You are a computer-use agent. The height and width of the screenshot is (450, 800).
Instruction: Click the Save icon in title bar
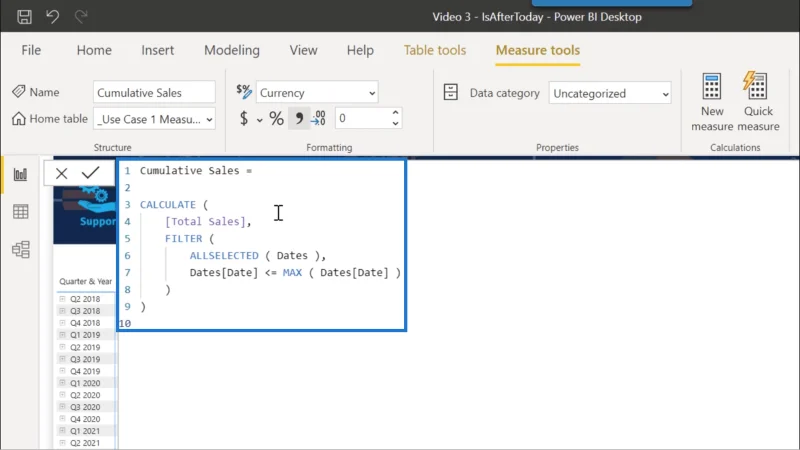click(24, 17)
